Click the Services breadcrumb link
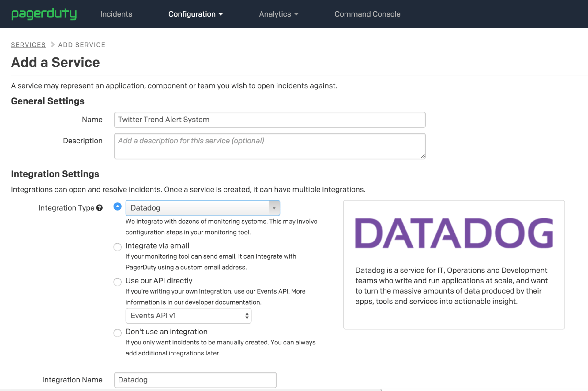Image resolution: width=588 pixels, height=391 pixels. (28, 45)
